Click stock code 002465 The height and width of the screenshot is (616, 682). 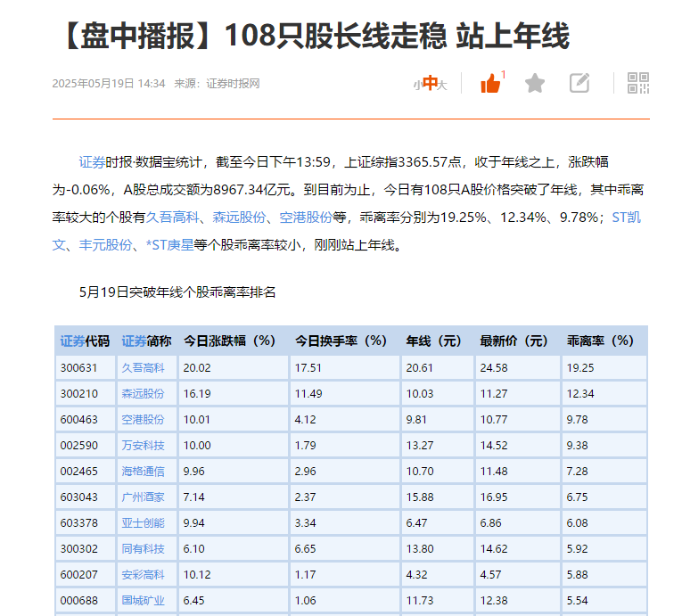[x=79, y=471]
